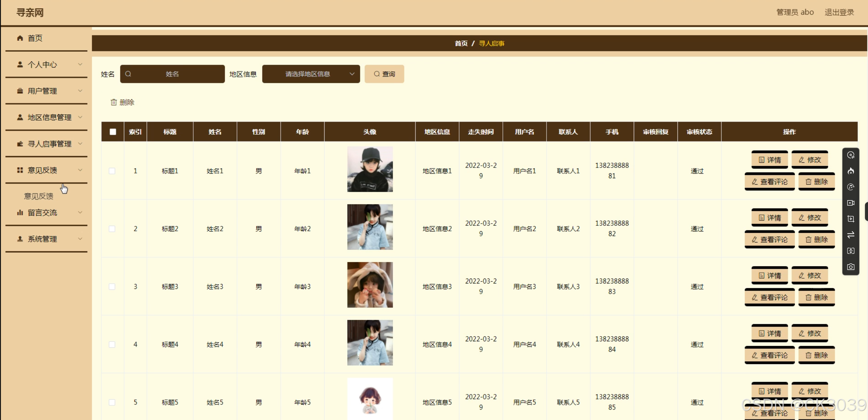Viewport: 868px width, 420px height.
Task: Open the 请选择地区信息 dropdown
Action: 311,74
